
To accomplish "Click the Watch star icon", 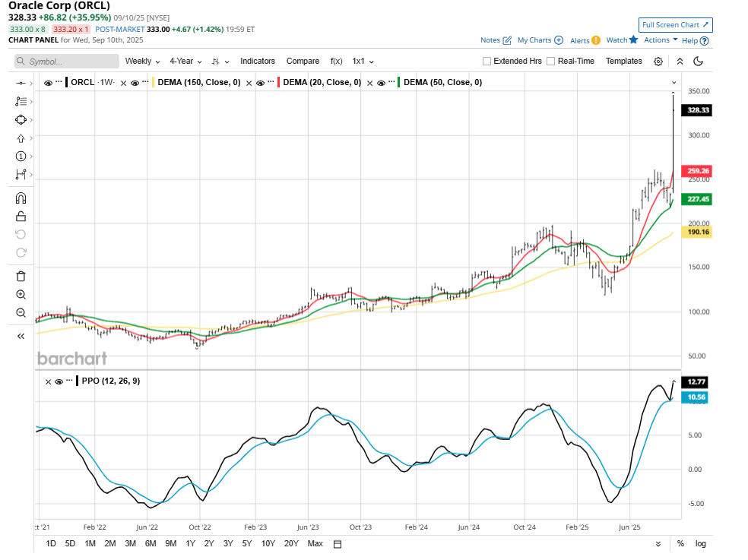I will [x=633, y=40].
